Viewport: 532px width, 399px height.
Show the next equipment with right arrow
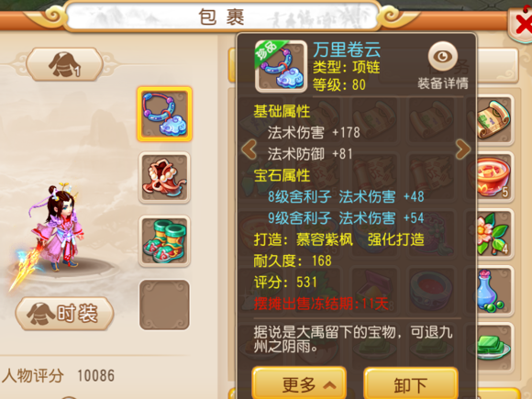pos(463,150)
